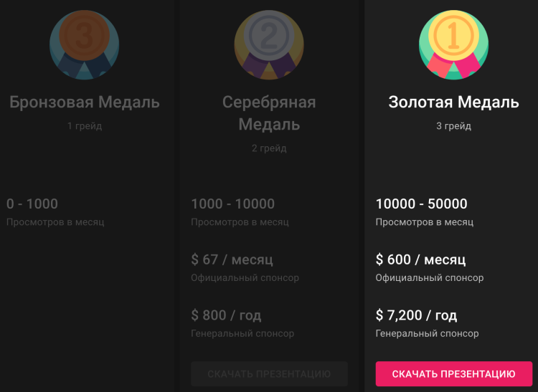
Task: Click the 1 грейд label
Action: (85, 126)
